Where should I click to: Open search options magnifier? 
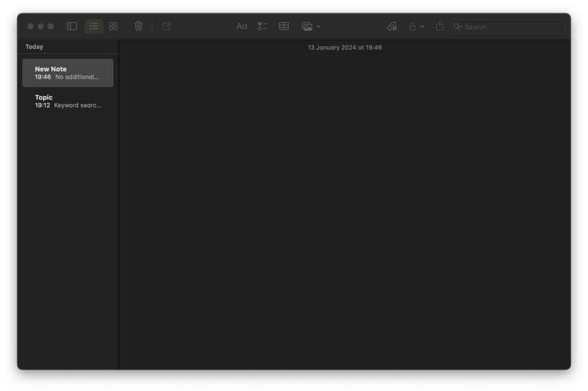(x=458, y=26)
